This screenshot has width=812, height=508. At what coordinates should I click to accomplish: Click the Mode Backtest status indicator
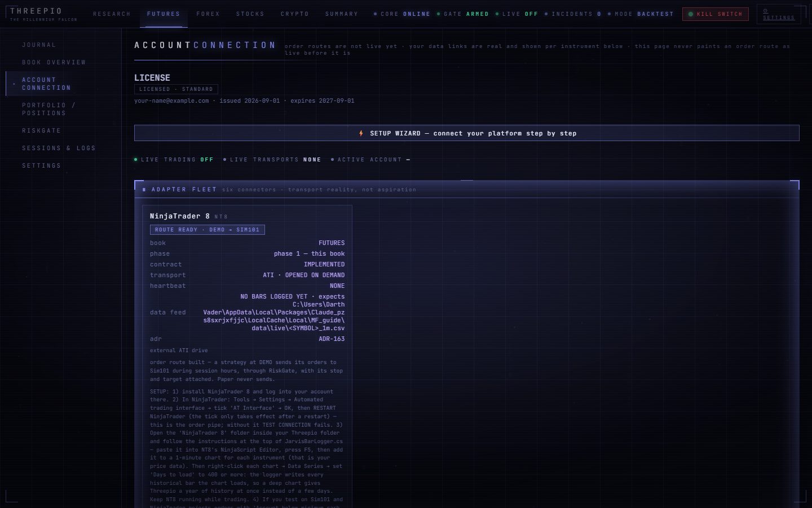[x=641, y=14]
